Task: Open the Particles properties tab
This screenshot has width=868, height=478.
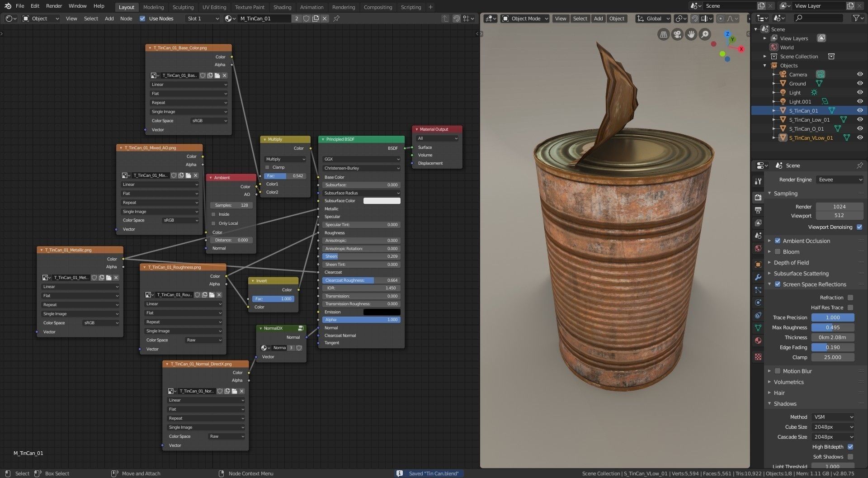Action: click(x=758, y=290)
